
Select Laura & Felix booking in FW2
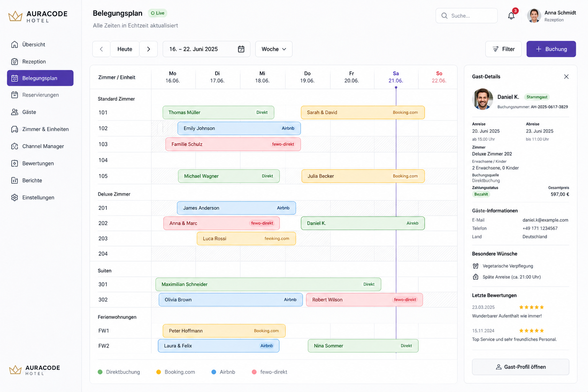point(219,346)
